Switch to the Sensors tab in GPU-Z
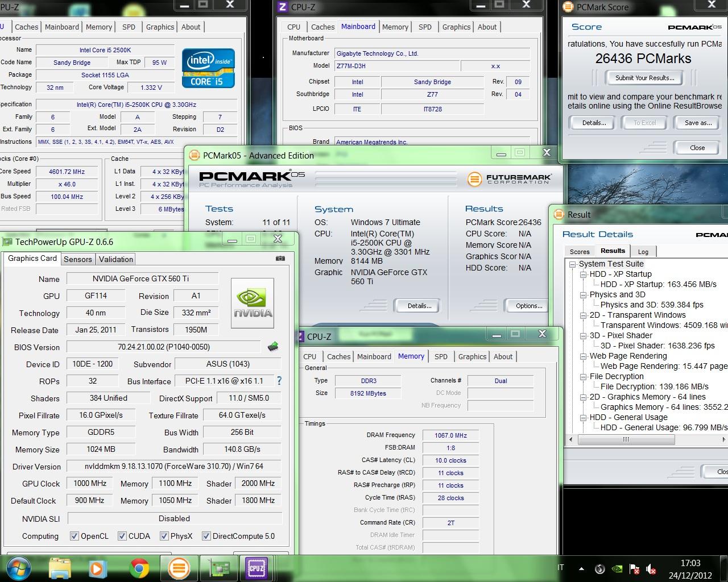Image resolution: width=728 pixels, height=582 pixels. coord(78,259)
